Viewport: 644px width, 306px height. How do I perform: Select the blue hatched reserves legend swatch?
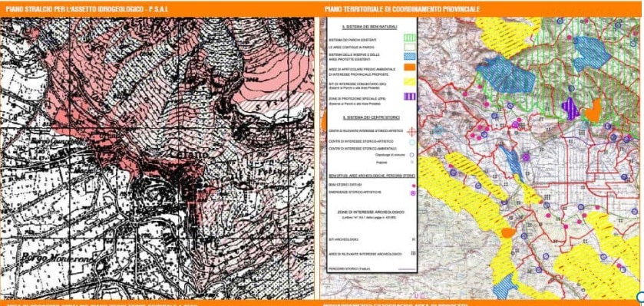pyautogui.click(x=409, y=56)
